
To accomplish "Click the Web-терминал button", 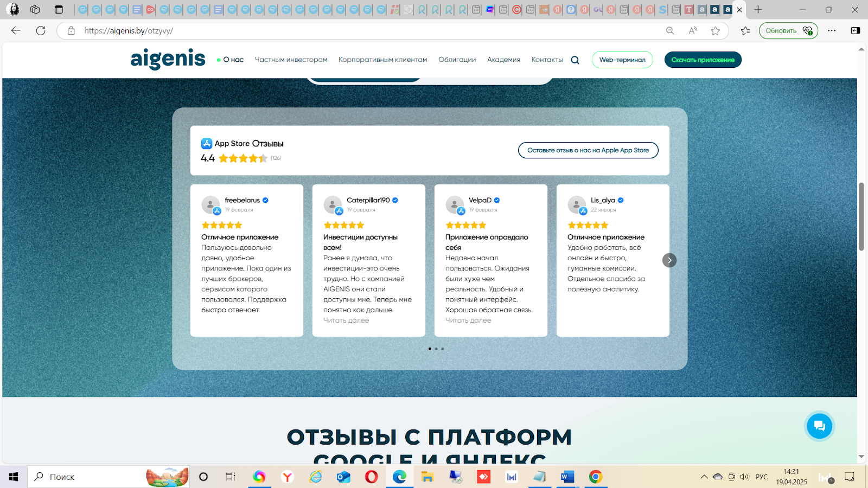I will (622, 60).
